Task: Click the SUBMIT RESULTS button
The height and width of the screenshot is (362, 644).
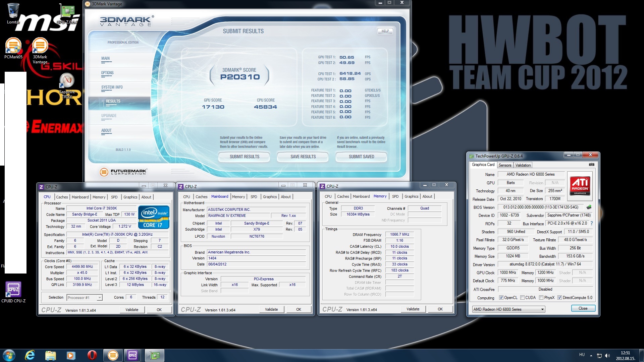Action: (244, 157)
